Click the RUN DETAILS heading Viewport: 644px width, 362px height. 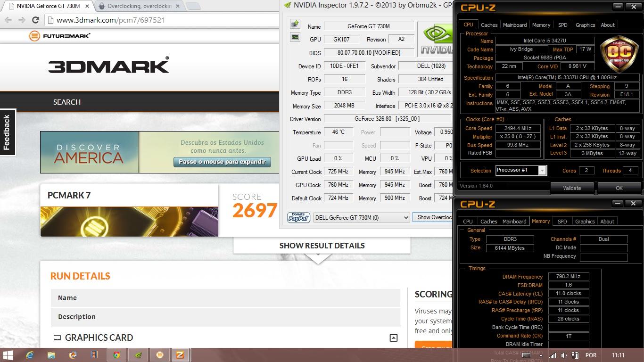coord(80,276)
